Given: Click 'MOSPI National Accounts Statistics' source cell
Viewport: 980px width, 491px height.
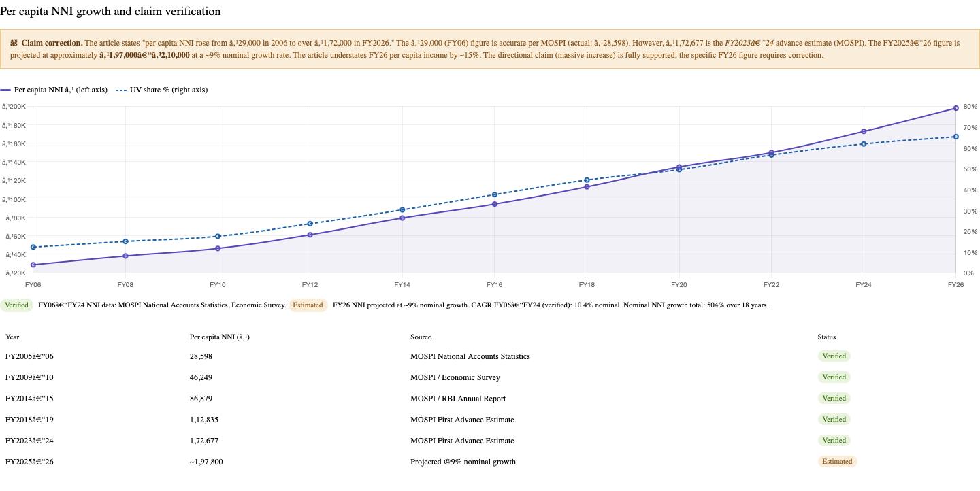Looking at the screenshot, I should (470, 356).
